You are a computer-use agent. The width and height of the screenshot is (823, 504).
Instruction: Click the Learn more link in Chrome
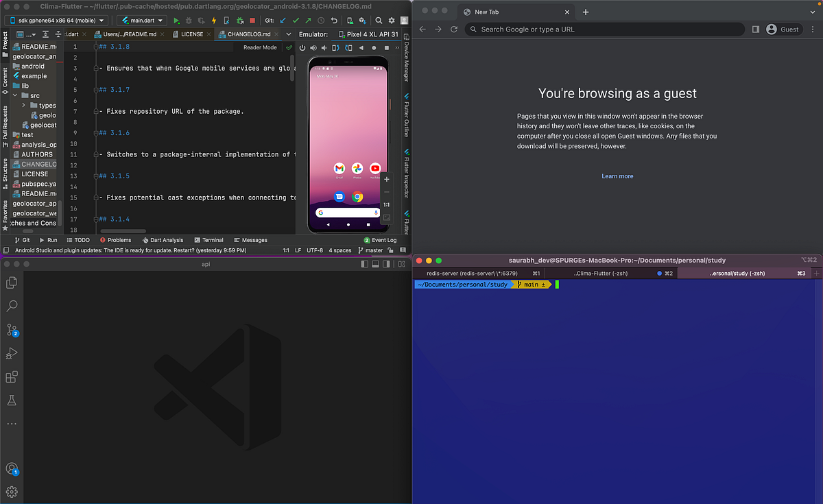[617, 176]
